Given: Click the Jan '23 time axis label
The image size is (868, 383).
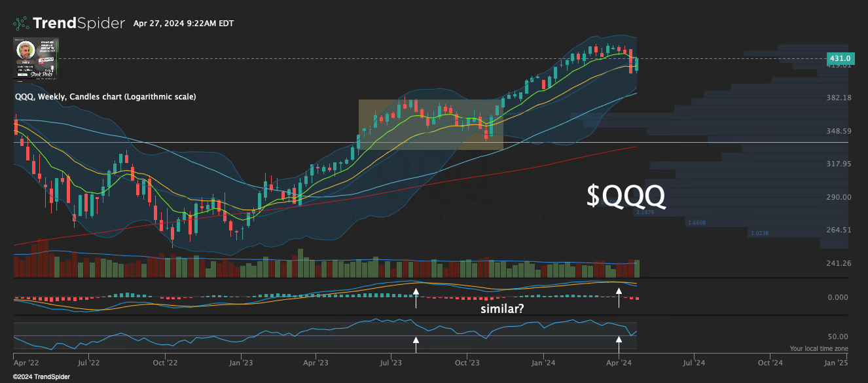Looking at the screenshot, I should (242, 361).
